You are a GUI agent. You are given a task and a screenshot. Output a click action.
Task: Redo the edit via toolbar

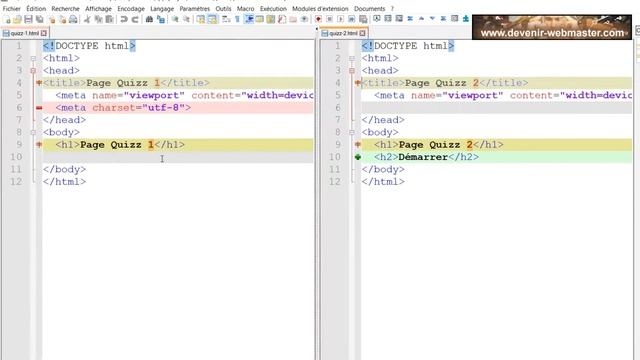[135, 19]
